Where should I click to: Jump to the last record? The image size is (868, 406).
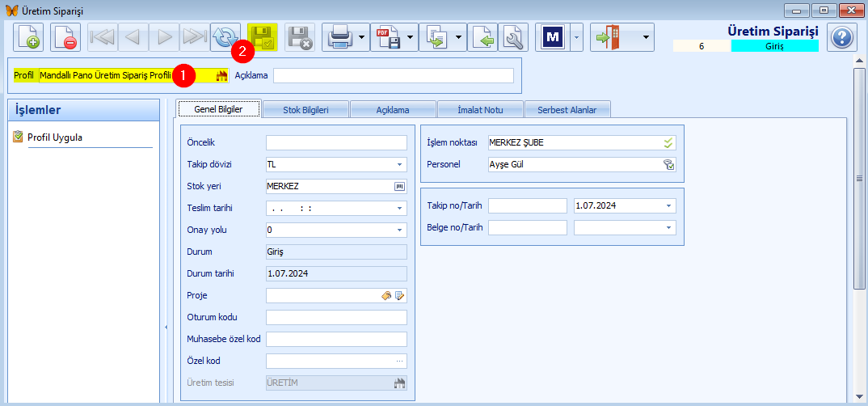point(194,38)
